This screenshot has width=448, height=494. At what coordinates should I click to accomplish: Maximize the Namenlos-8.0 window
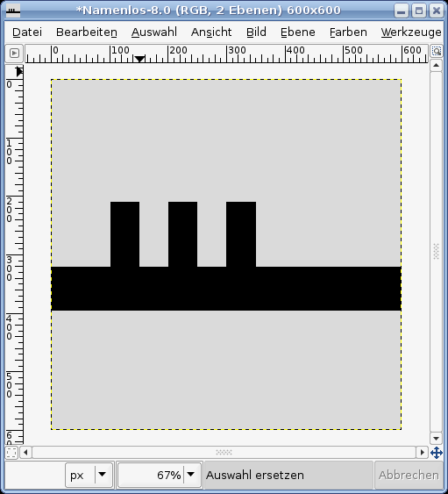pos(419,11)
